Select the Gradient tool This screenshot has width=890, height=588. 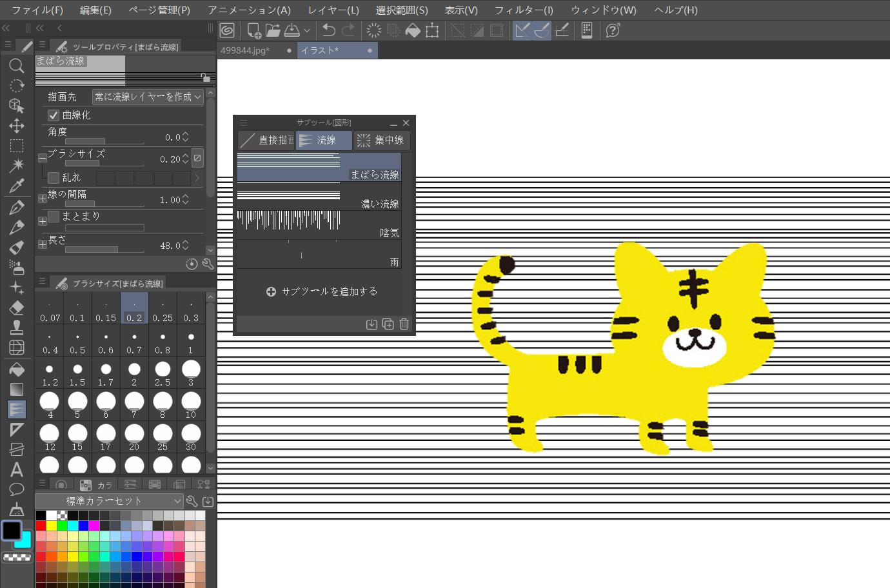tap(17, 389)
